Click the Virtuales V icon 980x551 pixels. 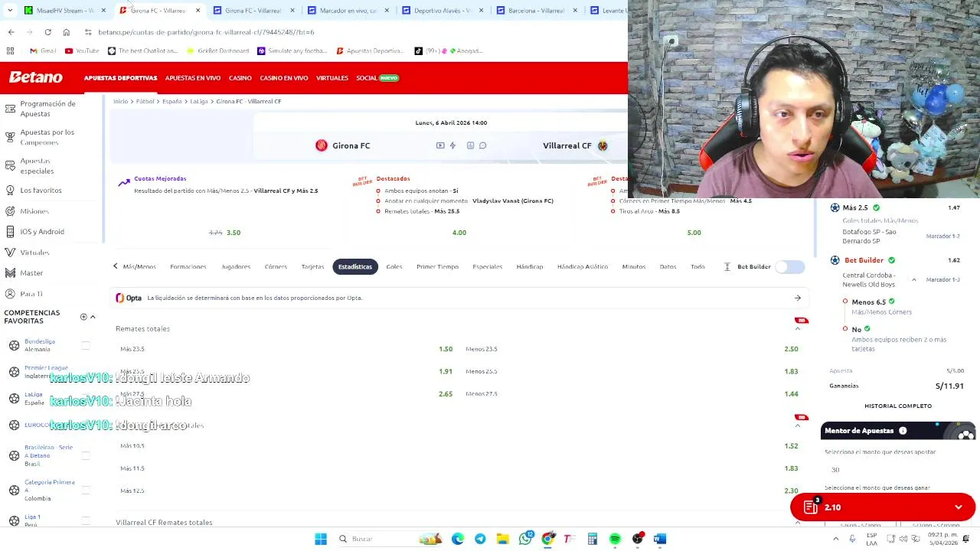[10, 252]
